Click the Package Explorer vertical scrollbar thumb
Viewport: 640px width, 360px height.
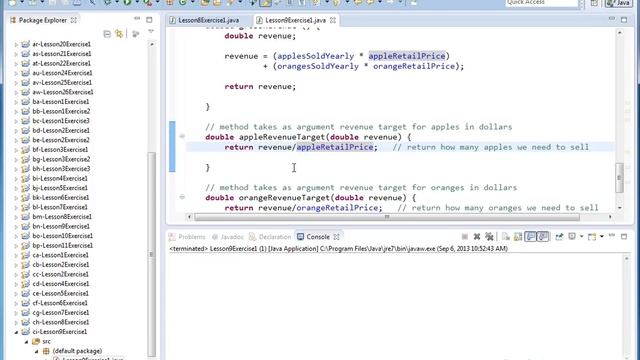click(x=151, y=253)
